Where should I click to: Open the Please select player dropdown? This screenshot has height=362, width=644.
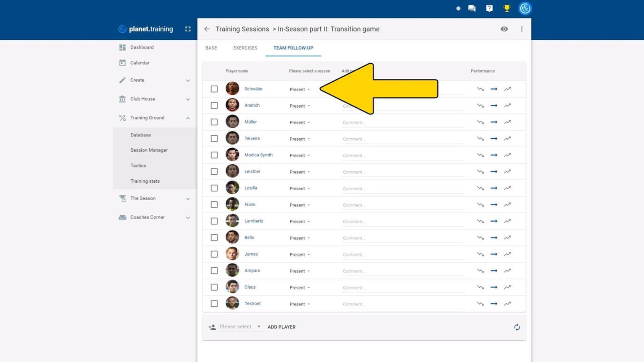click(240, 327)
